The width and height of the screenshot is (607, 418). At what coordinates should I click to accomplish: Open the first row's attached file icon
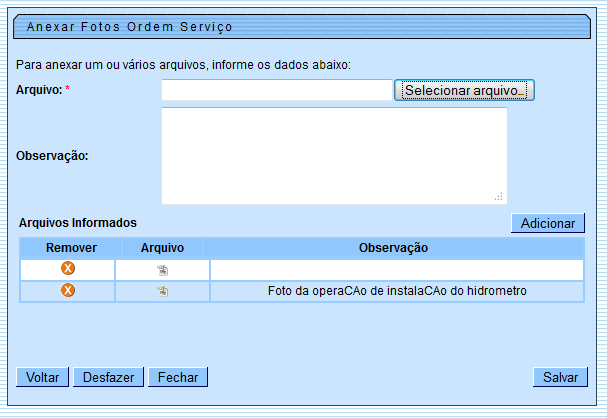point(162,270)
